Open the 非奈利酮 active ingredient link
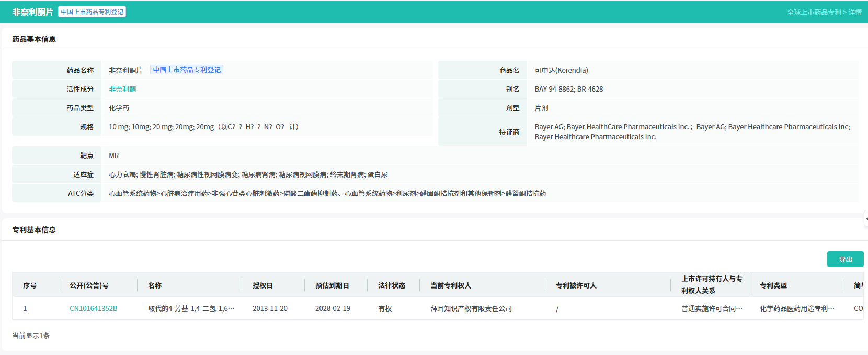This screenshot has height=355, width=868. pyautogui.click(x=122, y=89)
